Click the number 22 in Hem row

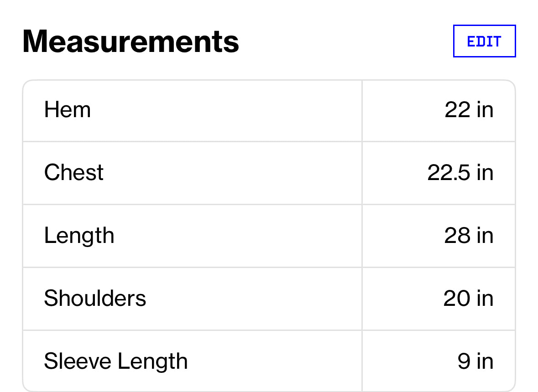coord(457,110)
